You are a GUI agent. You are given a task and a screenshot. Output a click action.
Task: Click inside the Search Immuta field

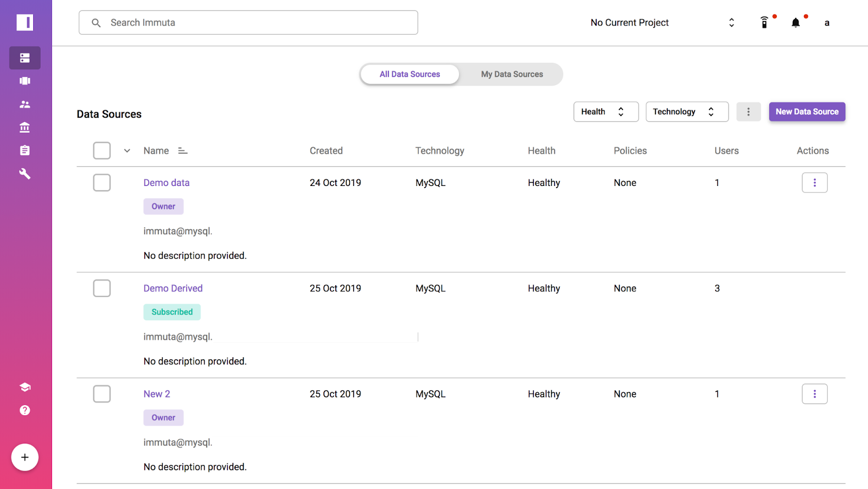(248, 22)
